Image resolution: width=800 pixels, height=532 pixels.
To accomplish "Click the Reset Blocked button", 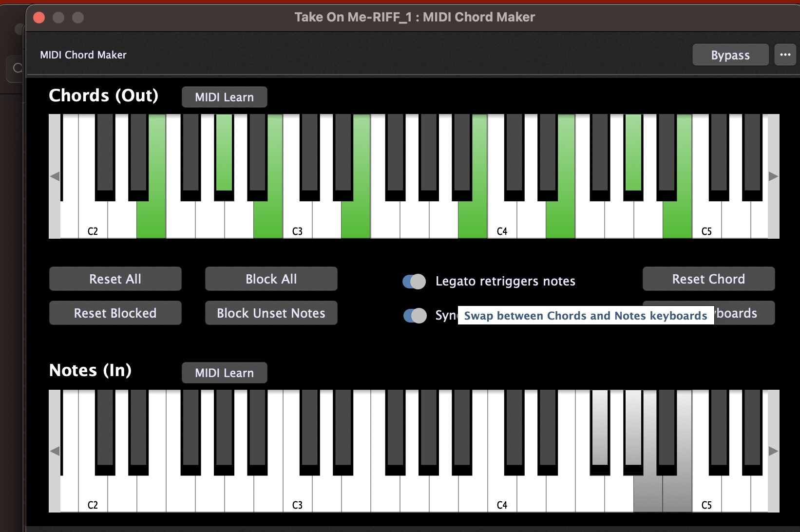I will (x=115, y=313).
